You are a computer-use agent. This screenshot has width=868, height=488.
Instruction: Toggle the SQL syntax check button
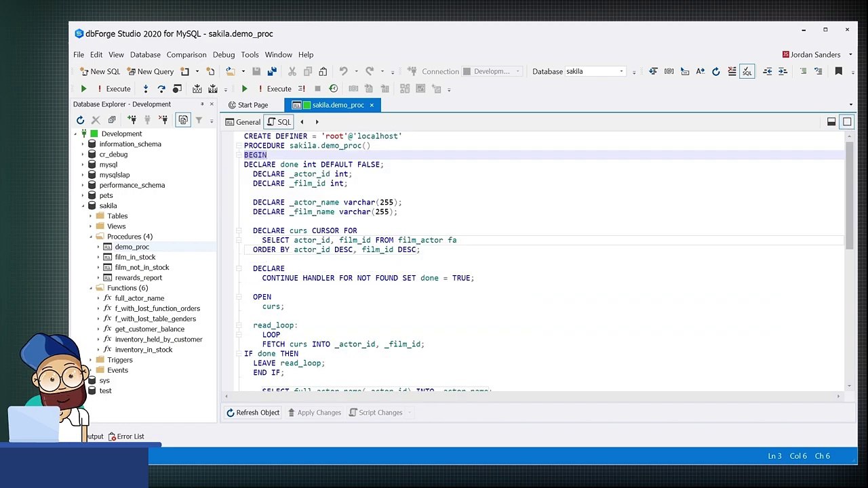coord(747,71)
